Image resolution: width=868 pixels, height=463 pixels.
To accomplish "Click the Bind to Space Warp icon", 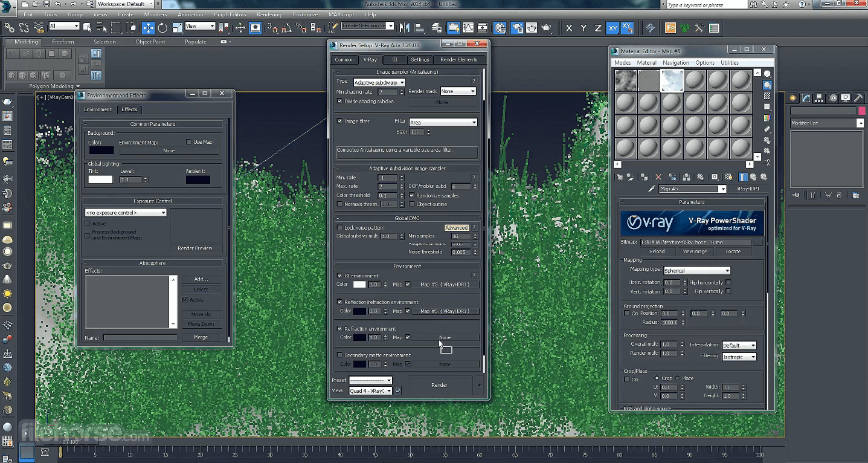I will pyautogui.click(x=39, y=28).
